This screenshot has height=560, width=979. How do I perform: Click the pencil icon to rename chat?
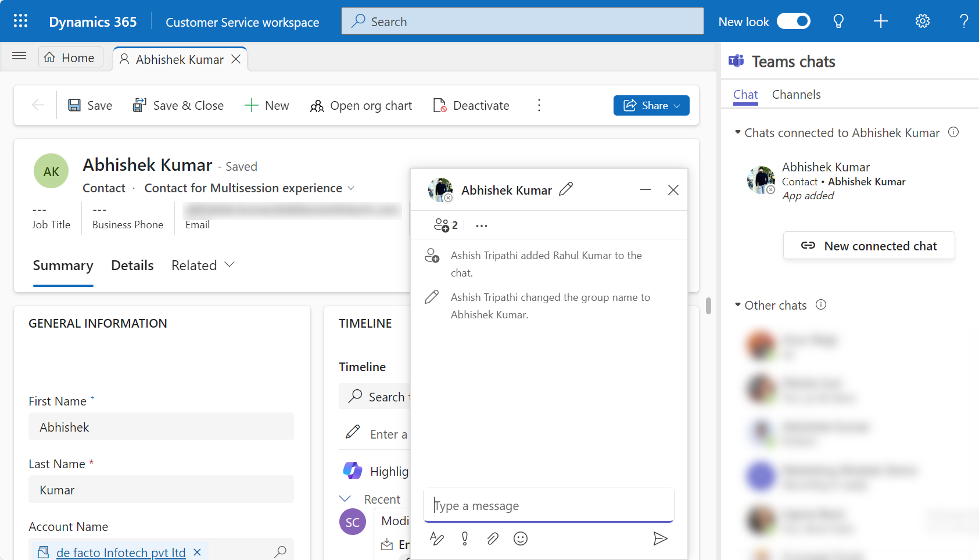[x=565, y=189]
